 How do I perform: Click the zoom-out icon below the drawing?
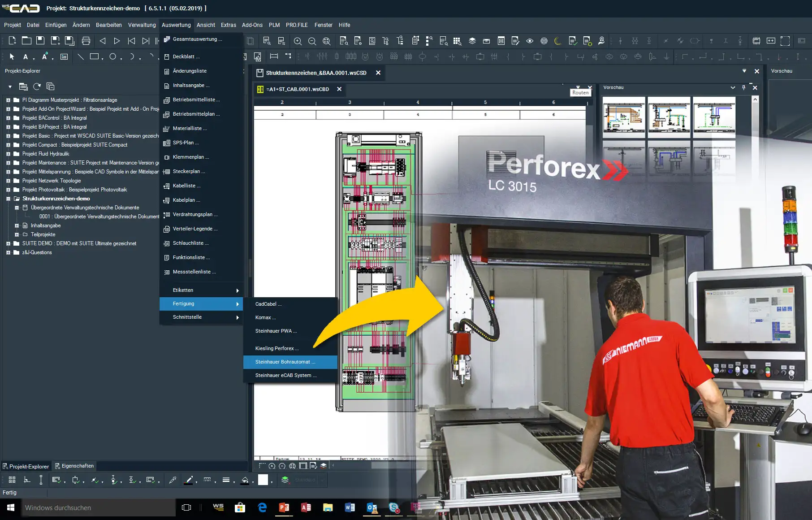point(282,466)
